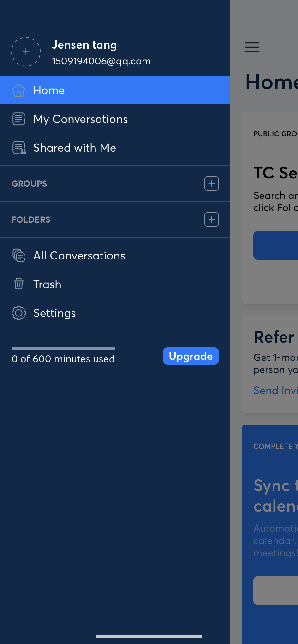Tap the GROUPS section header
This screenshot has height=644, width=298.
click(x=29, y=184)
